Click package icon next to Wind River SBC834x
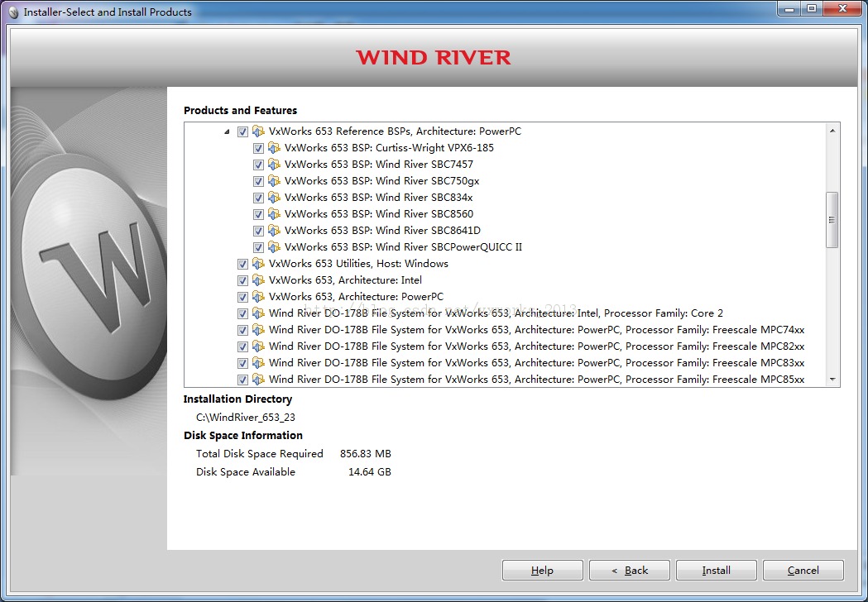 point(273,198)
